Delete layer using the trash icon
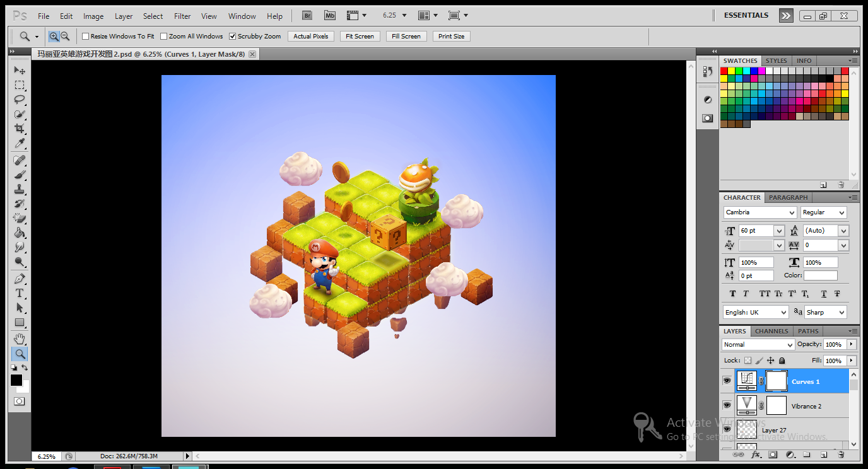 pos(840,455)
